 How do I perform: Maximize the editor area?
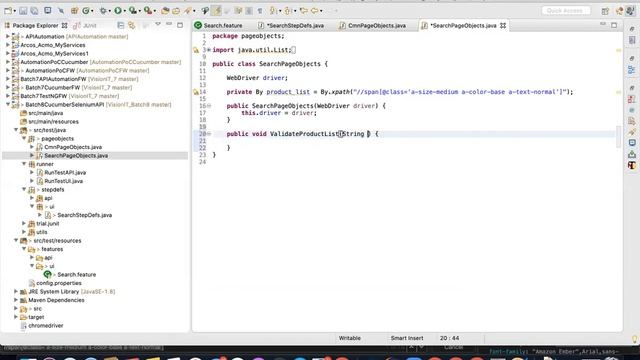[x=614, y=25]
